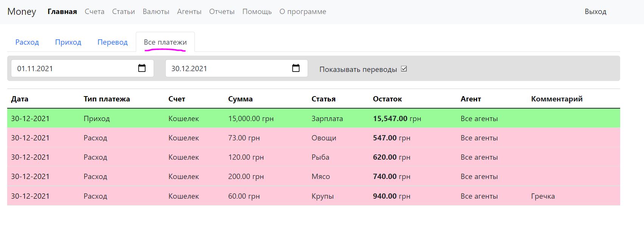Click the Выход logout link
This screenshot has height=235, width=644.
[595, 12]
